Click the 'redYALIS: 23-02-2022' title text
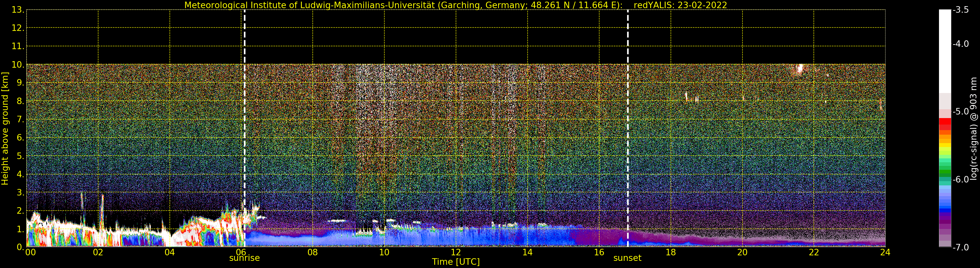The width and height of the screenshot is (980, 268). pos(680,5)
